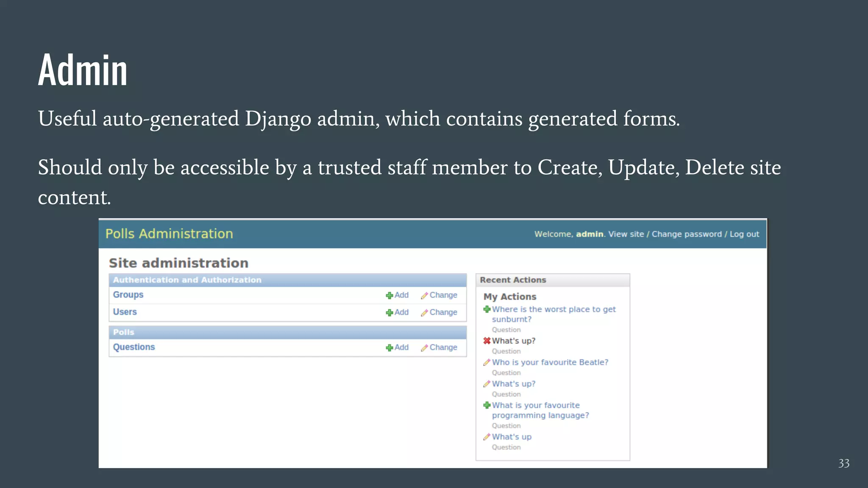Screen dimensions: 868x488
Task: Click pencil icon beside favourite Beatle action
Action: click(x=487, y=362)
